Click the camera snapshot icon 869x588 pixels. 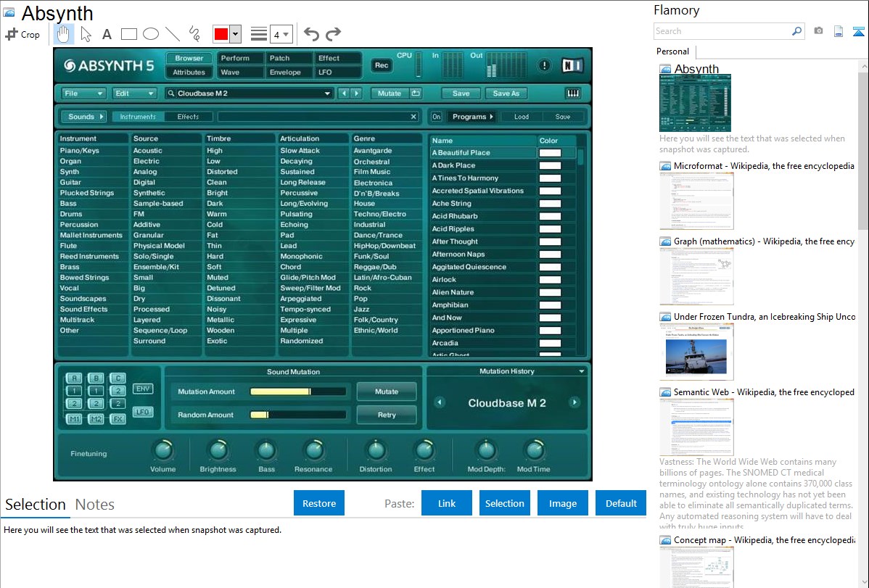point(818,31)
